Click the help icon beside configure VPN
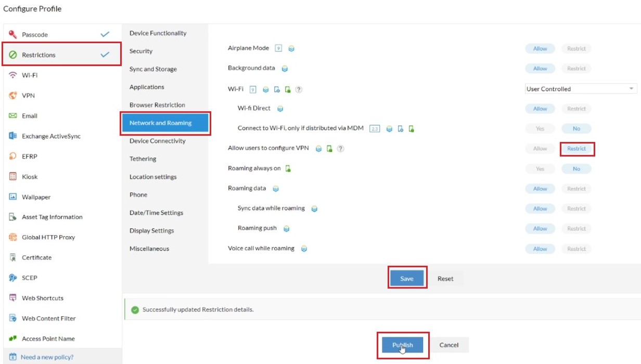This screenshot has height=364, width=641. click(340, 149)
